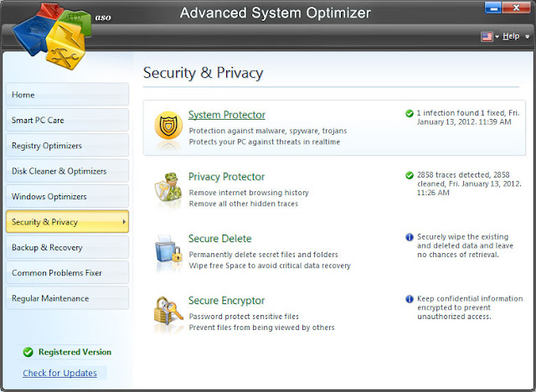Open the System Protector link
The image size is (536, 392).
click(227, 115)
